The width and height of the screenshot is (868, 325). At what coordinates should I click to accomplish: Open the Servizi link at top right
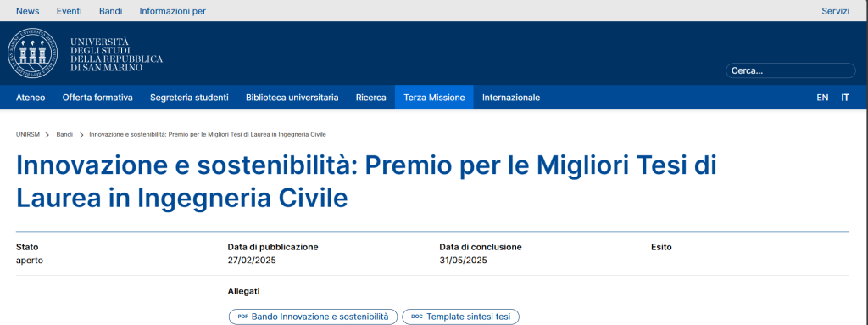[x=835, y=11]
